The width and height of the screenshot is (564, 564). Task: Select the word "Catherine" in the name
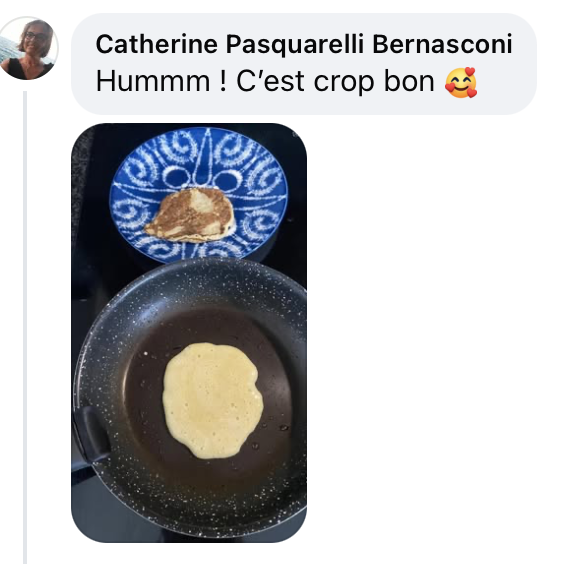pos(157,44)
